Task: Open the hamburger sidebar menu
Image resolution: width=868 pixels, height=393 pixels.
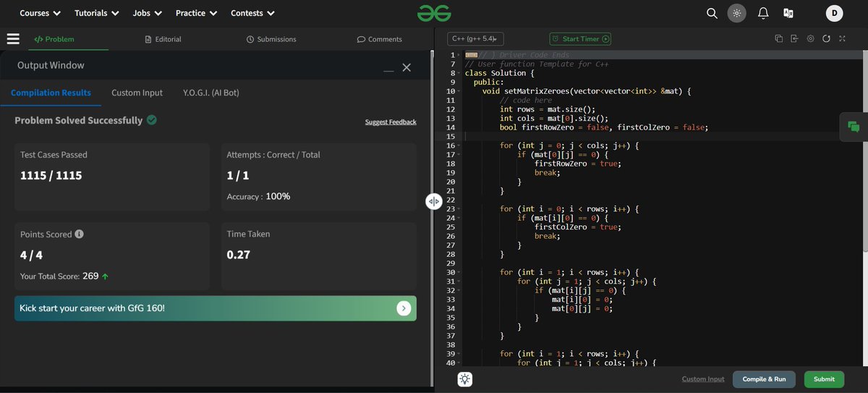Action: 13,39
